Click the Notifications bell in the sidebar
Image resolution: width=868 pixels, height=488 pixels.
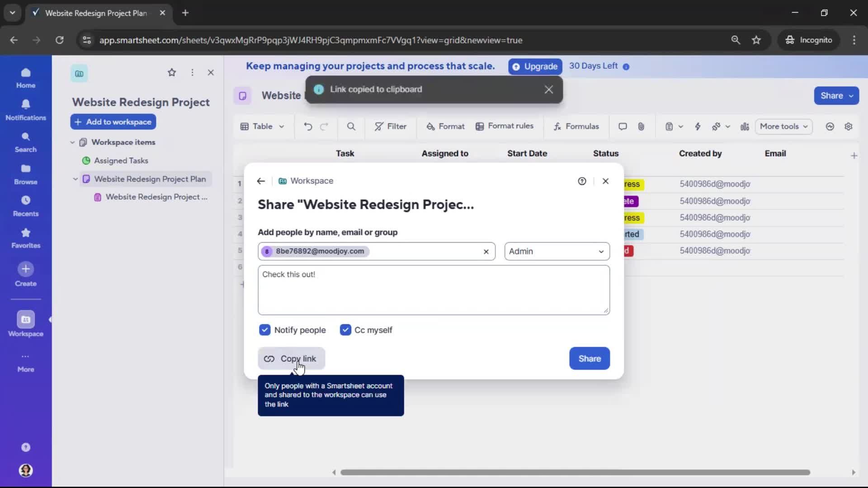(x=25, y=108)
